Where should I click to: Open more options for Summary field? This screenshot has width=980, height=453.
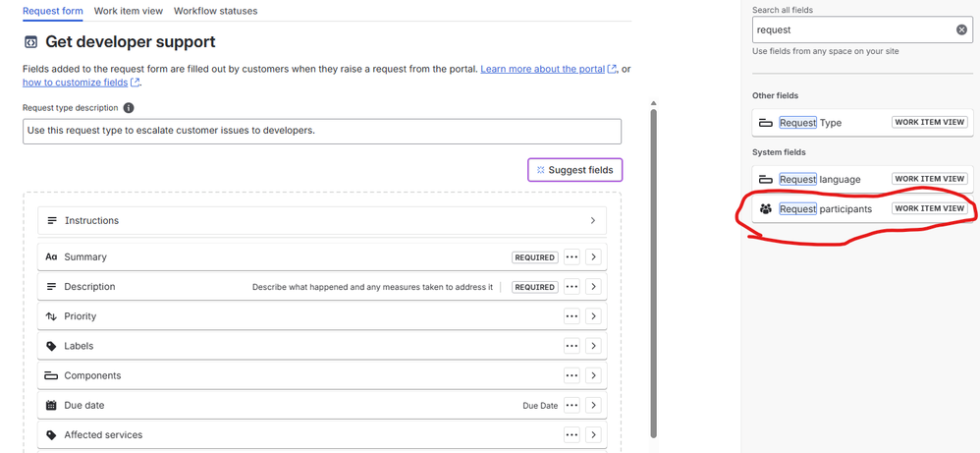pos(572,257)
